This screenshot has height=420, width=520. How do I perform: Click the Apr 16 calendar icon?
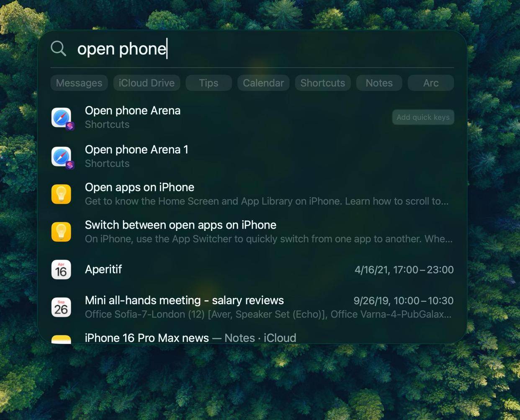pyautogui.click(x=61, y=270)
